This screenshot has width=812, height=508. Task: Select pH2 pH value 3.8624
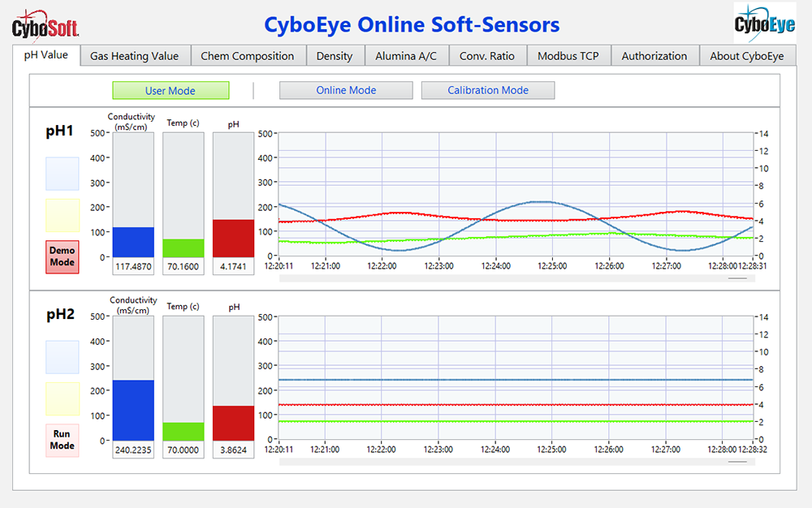pos(234,450)
